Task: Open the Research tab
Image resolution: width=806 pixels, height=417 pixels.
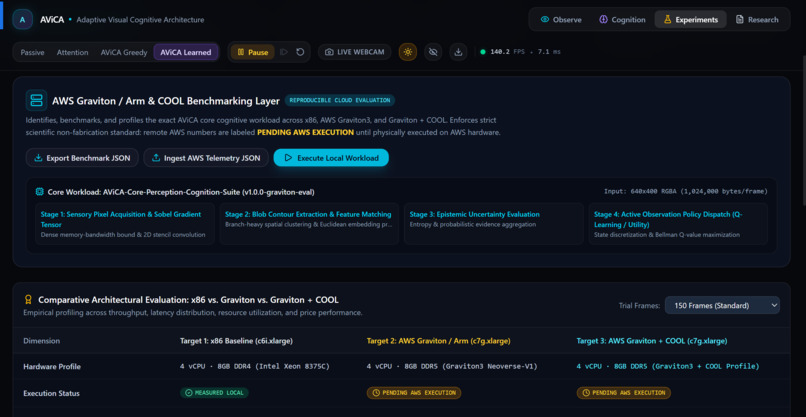Action: 757,20
